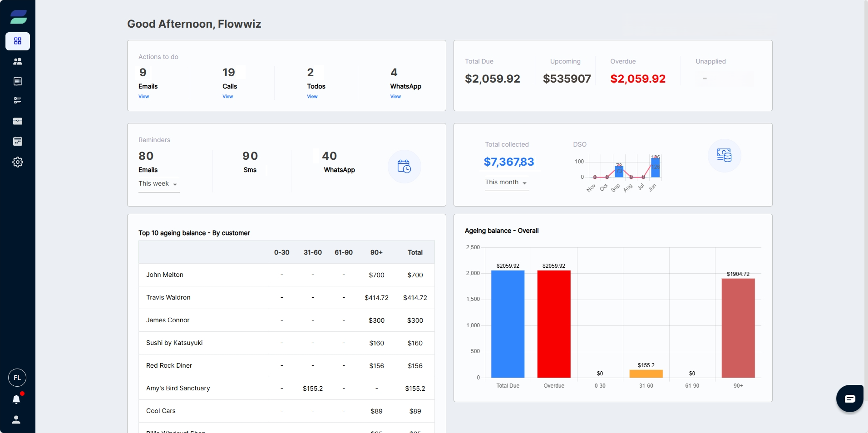This screenshot has width=868, height=433.
Task: Click the Unapplied label
Action: [710, 62]
